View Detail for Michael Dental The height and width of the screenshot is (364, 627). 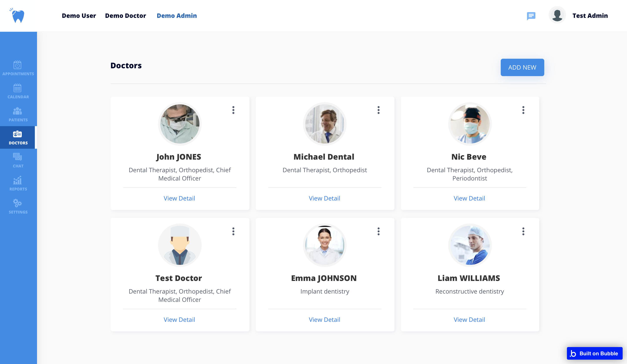324,198
